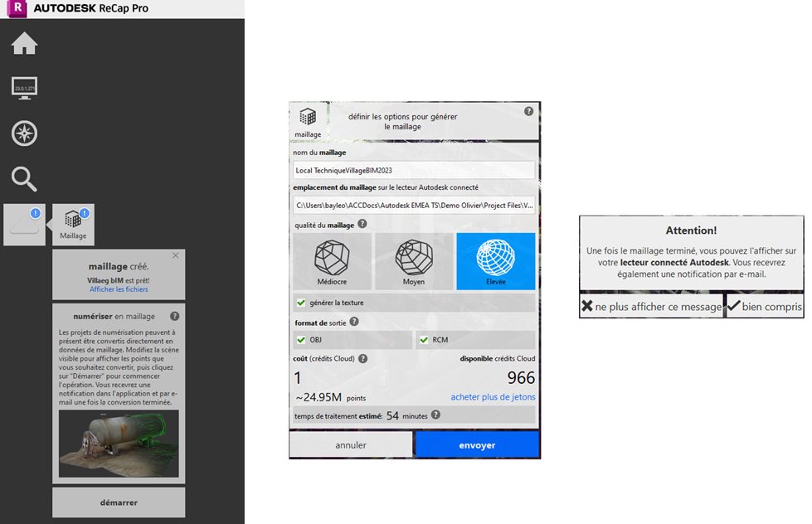812x524 pixels.
Task: Open the cloud services icon
Action: [24, 224]
